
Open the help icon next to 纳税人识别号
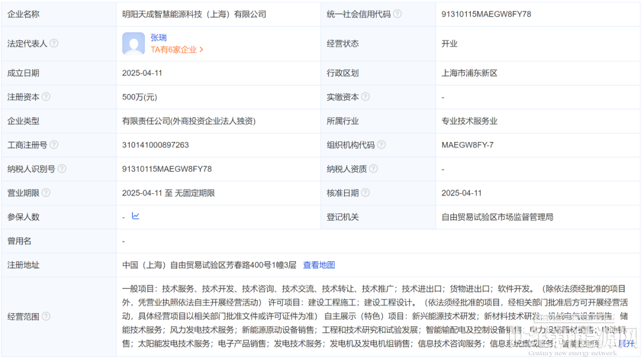point(61,168)
